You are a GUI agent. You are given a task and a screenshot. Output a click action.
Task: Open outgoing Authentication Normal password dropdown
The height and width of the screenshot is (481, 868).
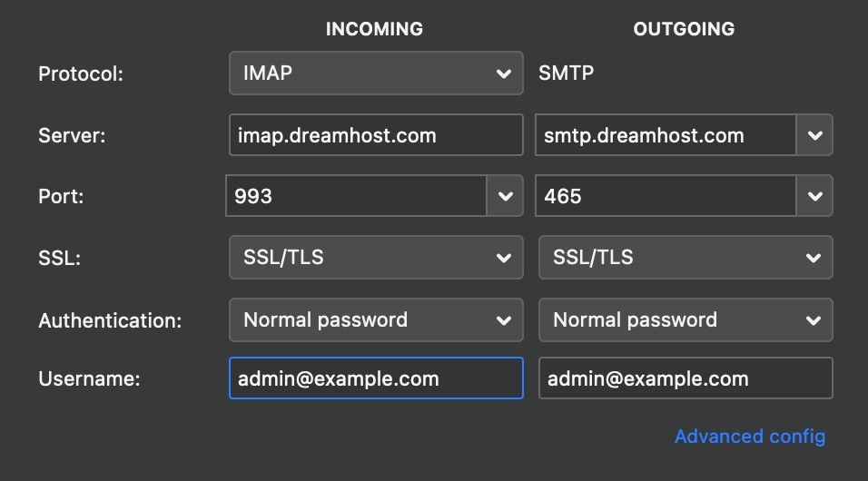pos(686,319)
